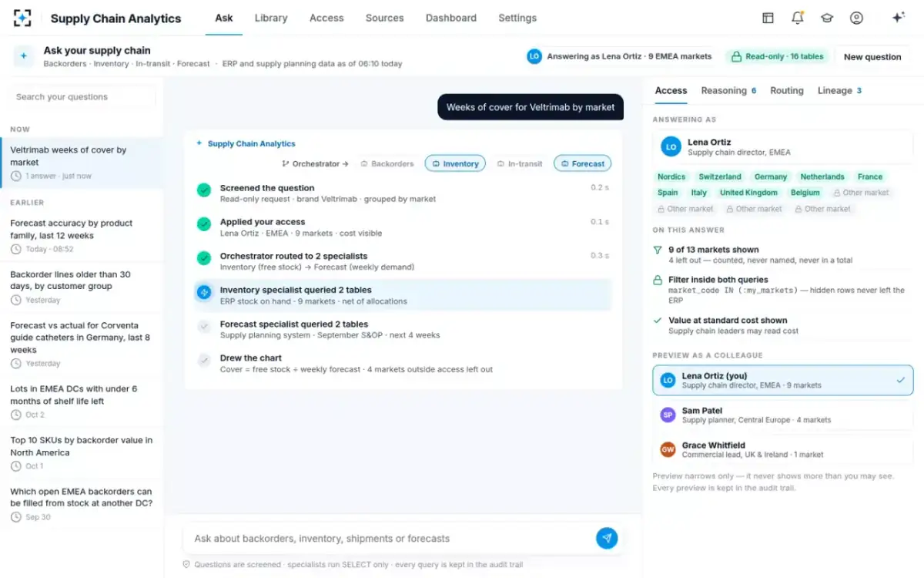The image size is (924, 578).
Task: Click the Belgium market tag
Action: 805,193
